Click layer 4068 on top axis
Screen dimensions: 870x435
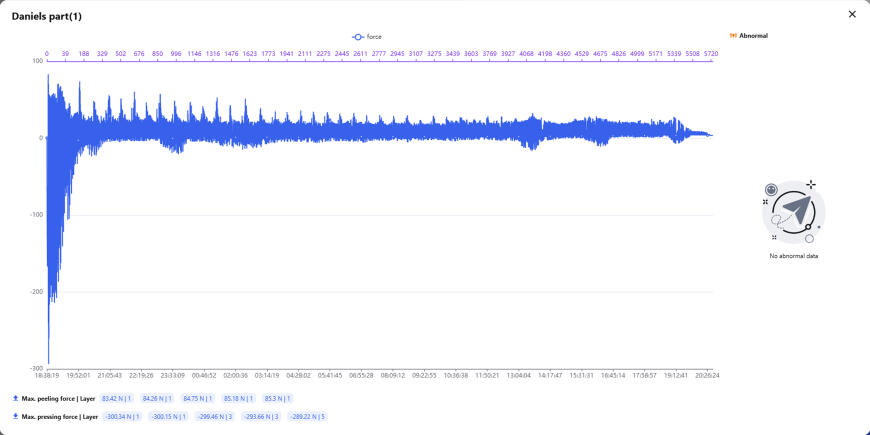point(527,54)
